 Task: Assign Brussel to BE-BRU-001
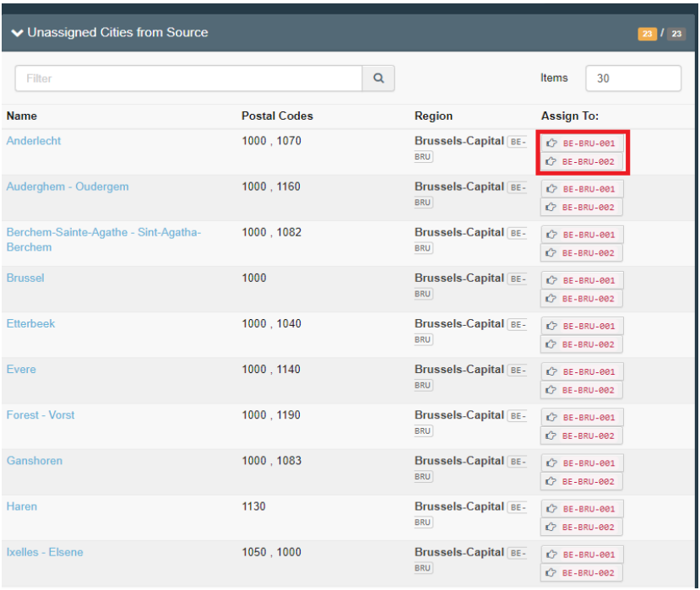[x=582, y=280]
